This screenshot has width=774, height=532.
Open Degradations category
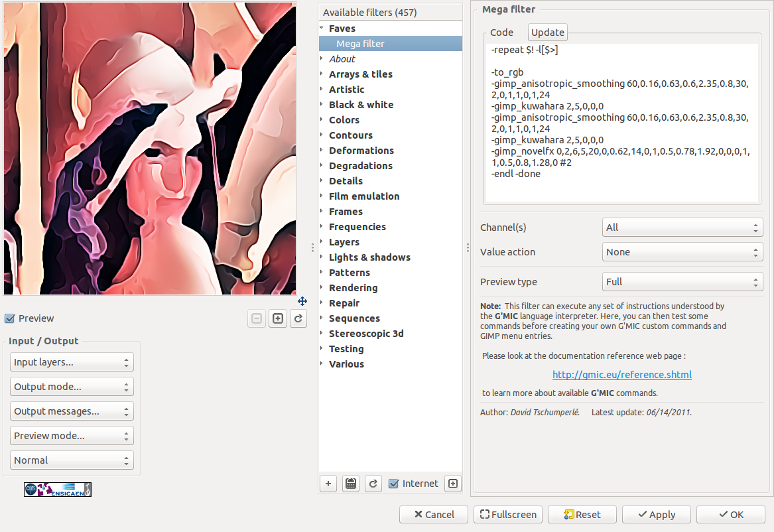391,166
